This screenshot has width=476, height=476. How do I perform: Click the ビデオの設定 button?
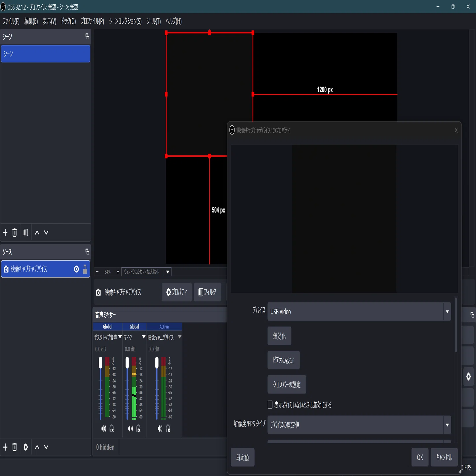284,360
